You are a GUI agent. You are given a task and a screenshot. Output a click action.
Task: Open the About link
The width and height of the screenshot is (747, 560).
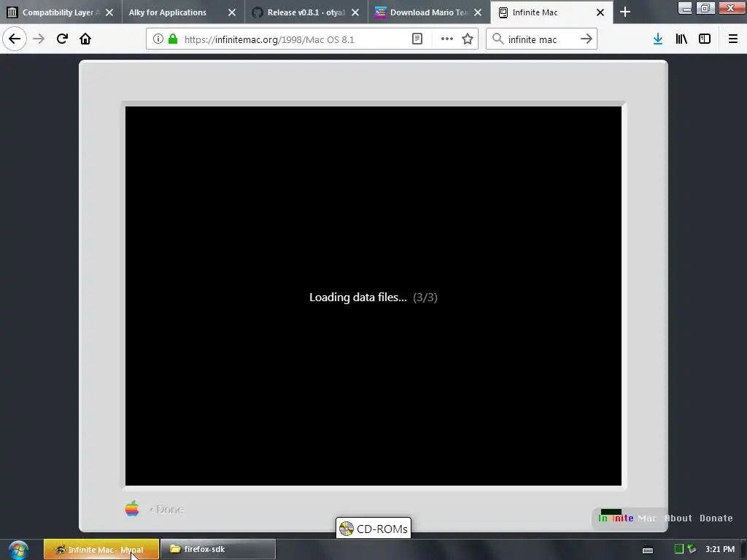(x=678, y=518)
